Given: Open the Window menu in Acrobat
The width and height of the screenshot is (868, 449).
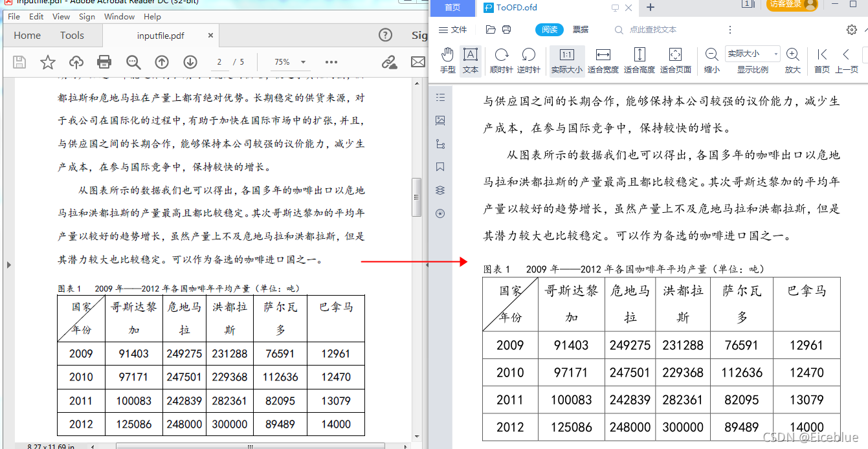Looking at the screenshot, I should tap(120, 17).
